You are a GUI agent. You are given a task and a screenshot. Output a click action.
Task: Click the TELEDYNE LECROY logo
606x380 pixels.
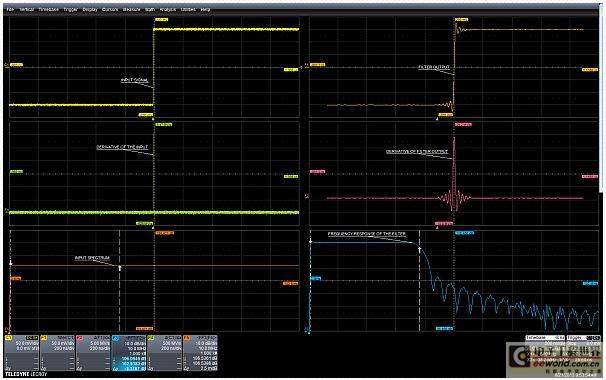tap(26, 374)
